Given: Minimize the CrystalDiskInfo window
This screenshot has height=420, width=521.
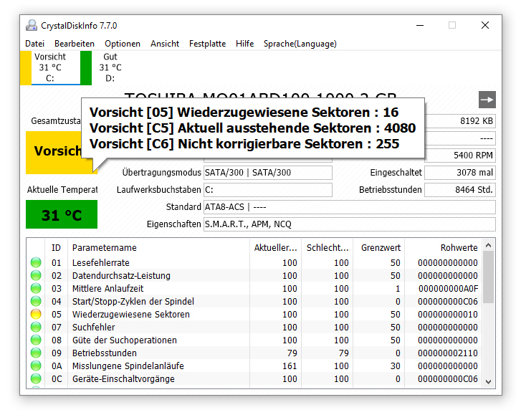Looking at the screenshot, I should (x=420, y=25).
